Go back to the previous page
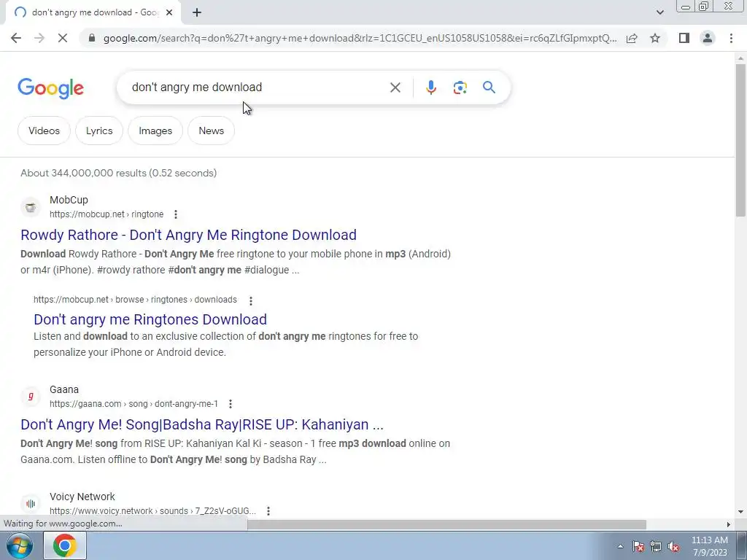The image size is (747, 560). [x=16, y=38]
